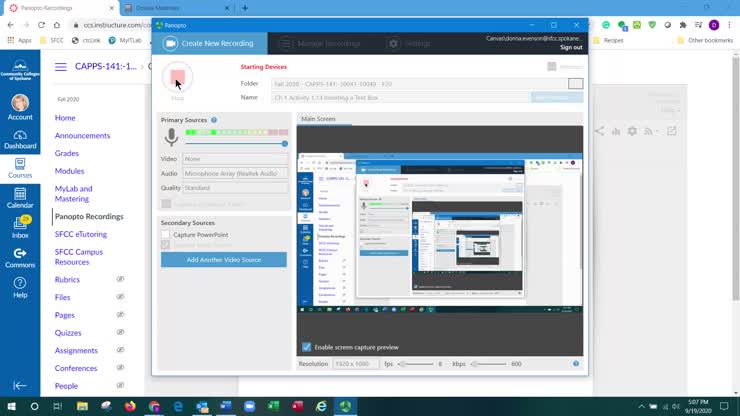740x416 pixels.
Task: Adjust the microphone volume slider
Action: click(284, 144)
